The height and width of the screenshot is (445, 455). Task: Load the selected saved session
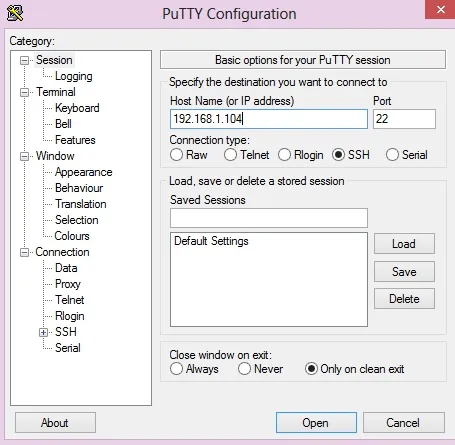point(404,244)
